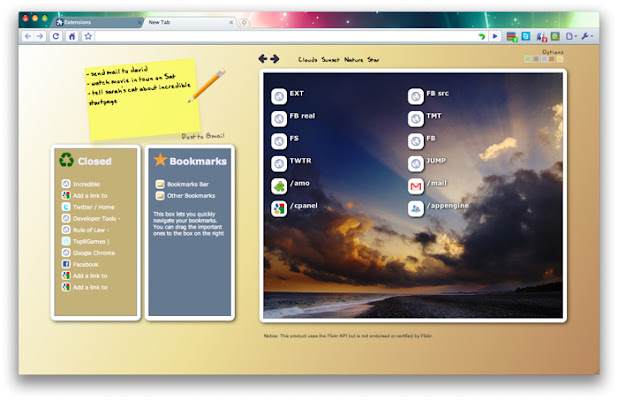The width and height of the screenshot is (618, 400).
Task: Select the Clouds background category
Action: pyautogui.click(x=307, y=60)
